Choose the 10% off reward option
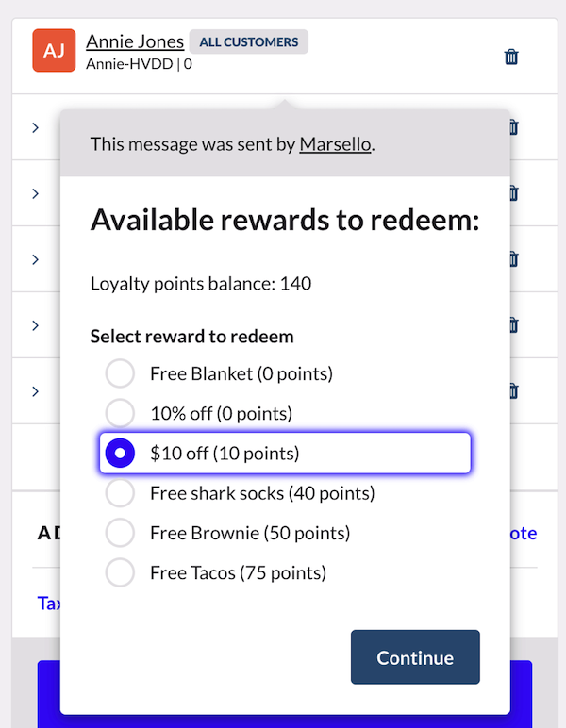This screenshot has width=566, height=728. tap(120, 414)
